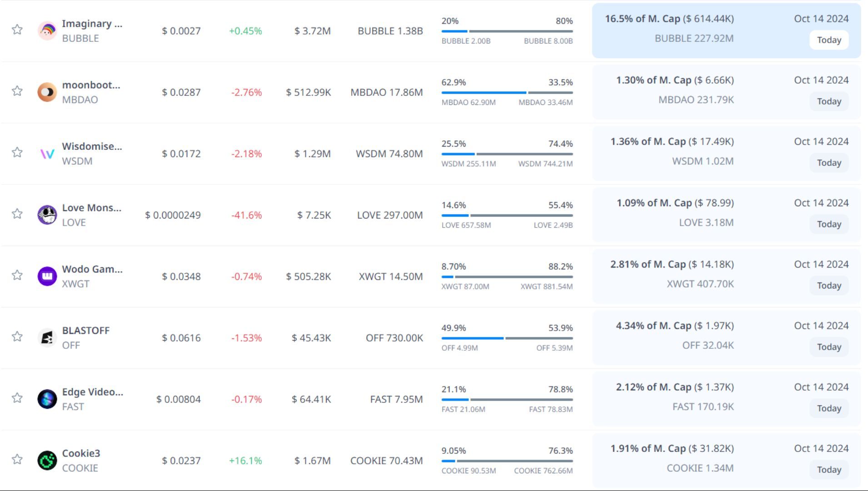Click the Today button in LOVE row
Screen dimensions: 868x491
(x=828, y=224)
